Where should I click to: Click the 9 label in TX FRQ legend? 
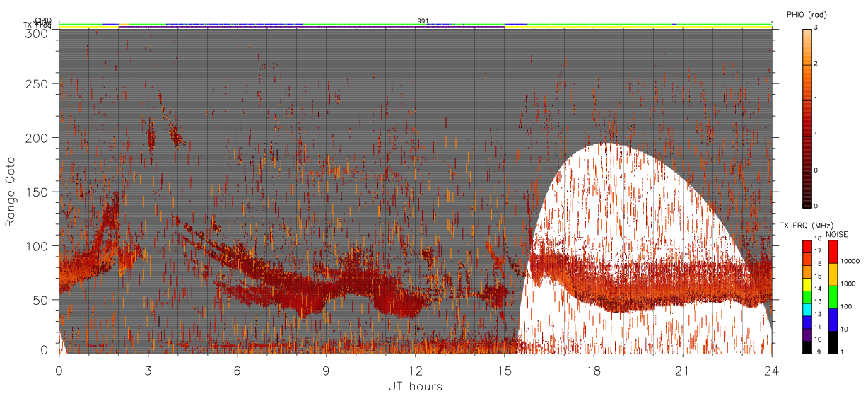820,351
